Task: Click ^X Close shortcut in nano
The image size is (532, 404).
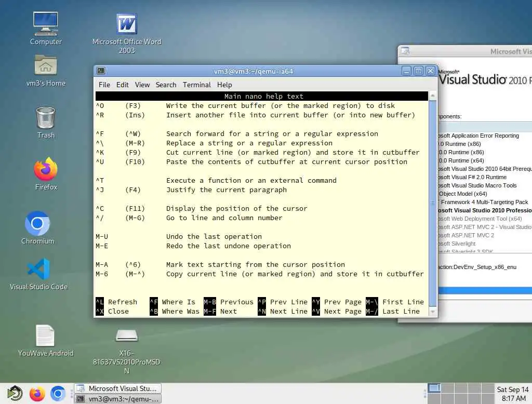Action: point(112,312)
